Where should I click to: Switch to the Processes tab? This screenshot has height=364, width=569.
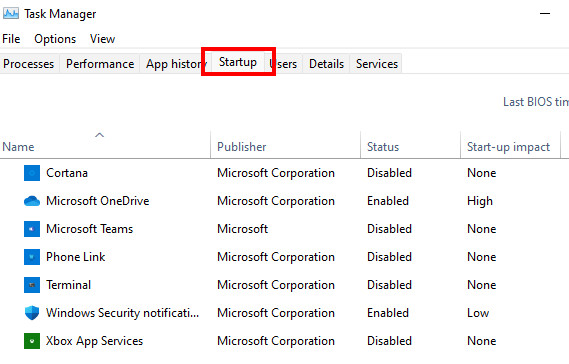[x=29, y=64]
